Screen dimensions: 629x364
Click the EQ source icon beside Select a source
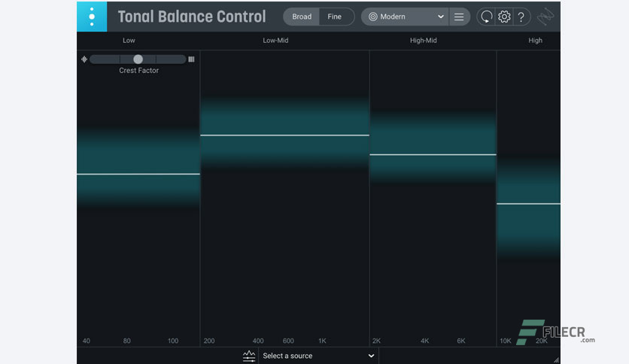[249, 356]
